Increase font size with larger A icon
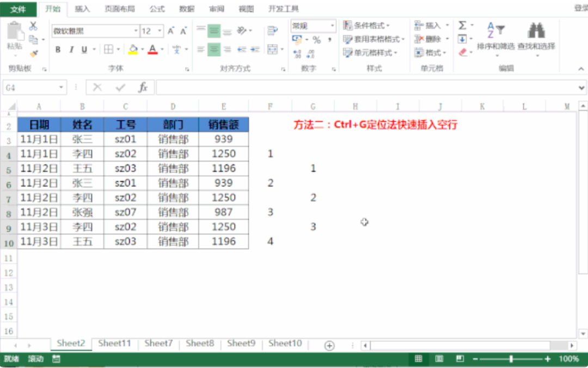Image resolution: width=588 pixels, height=368 pixels. click(170, 31)
